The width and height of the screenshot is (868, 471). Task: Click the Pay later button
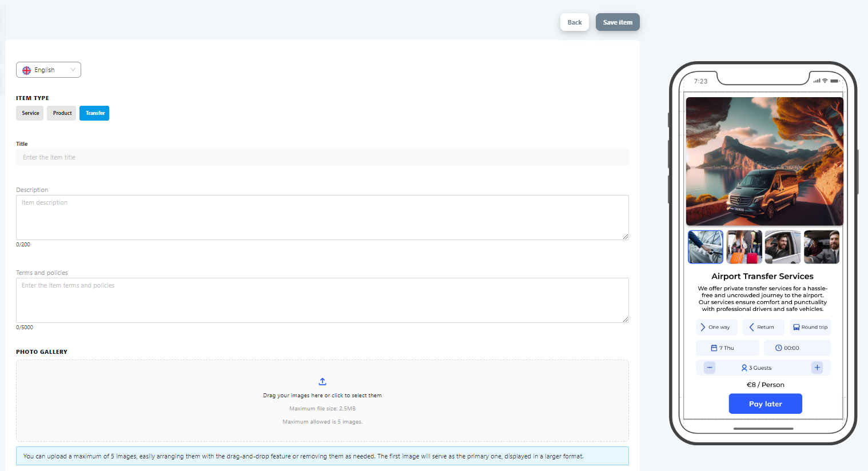pyautogui.click(x=765, y=404)
